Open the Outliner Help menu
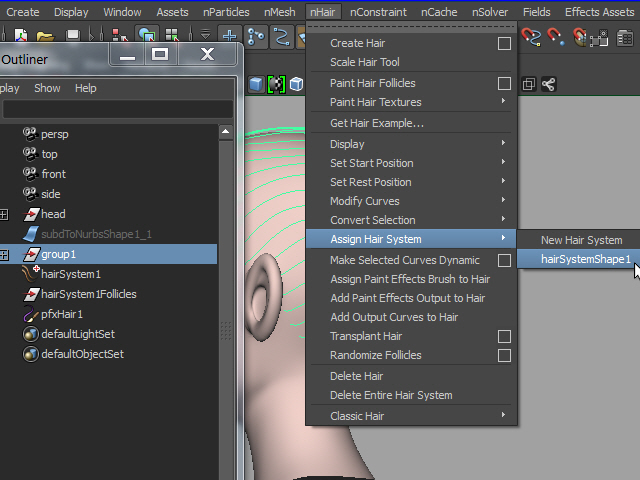 [x=85, y=88]
